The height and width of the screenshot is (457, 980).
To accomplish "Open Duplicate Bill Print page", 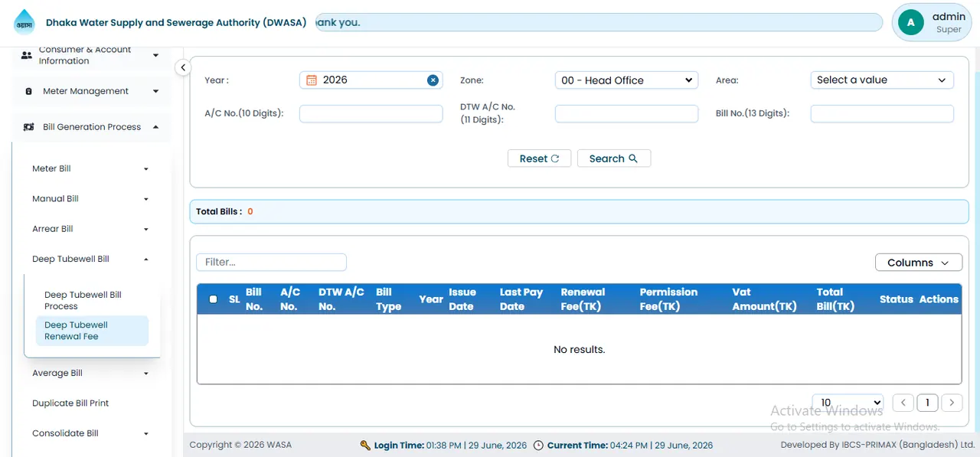I will pos(70,403).
